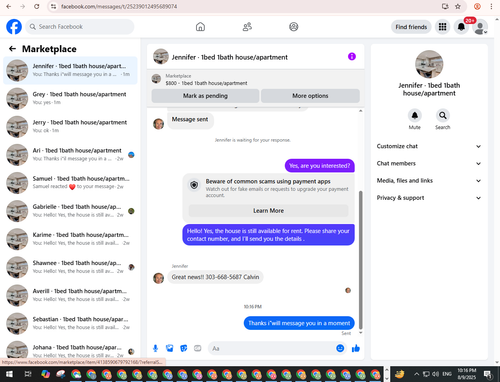Click Find friends button
This screenshot has height=382, width=500.
(x=411, y=27)
